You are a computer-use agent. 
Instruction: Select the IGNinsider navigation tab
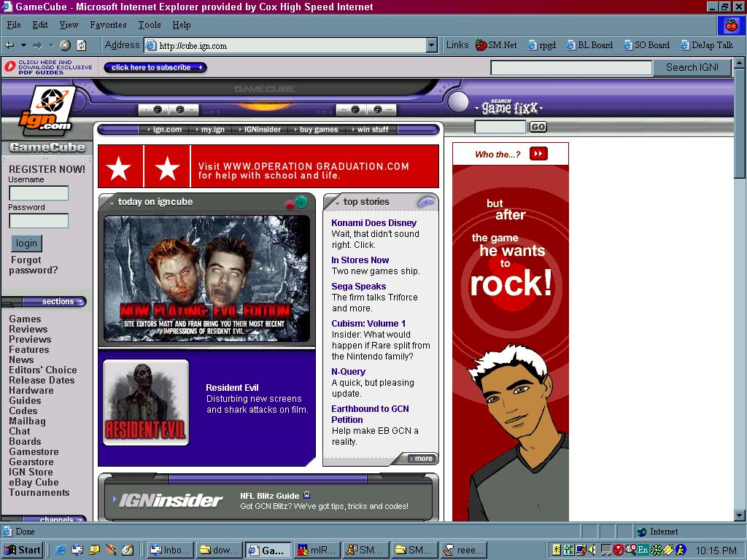tap(263, 130)
